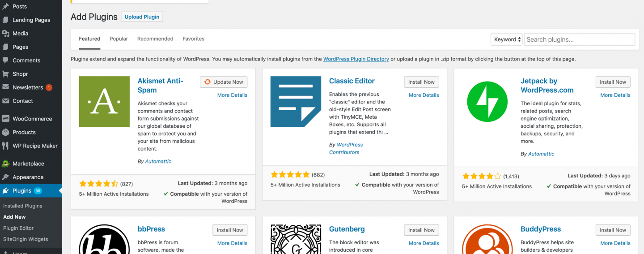Click the BuddyPress plugin logo
Image resolution: width=644 pixels, height=254 pixels.
click(x=487, y=239)
